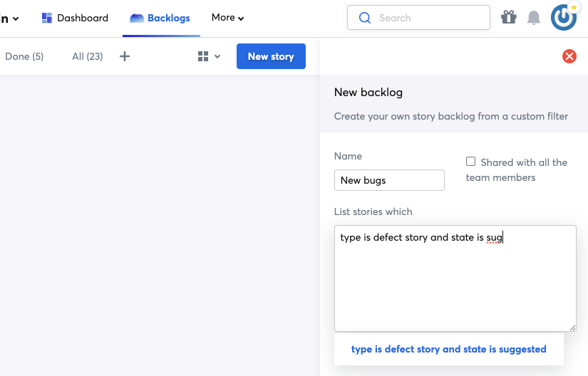This screenshot has height=376, width=588.
Task: Click the grid view layout icon
Action: pos(203,56)
